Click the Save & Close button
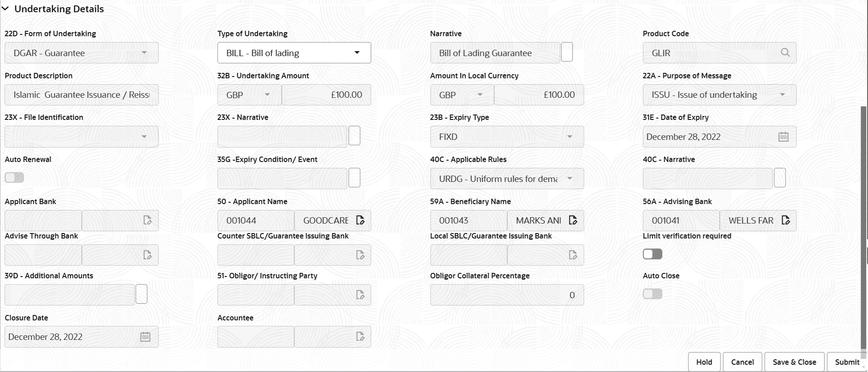 coord(794,362)
